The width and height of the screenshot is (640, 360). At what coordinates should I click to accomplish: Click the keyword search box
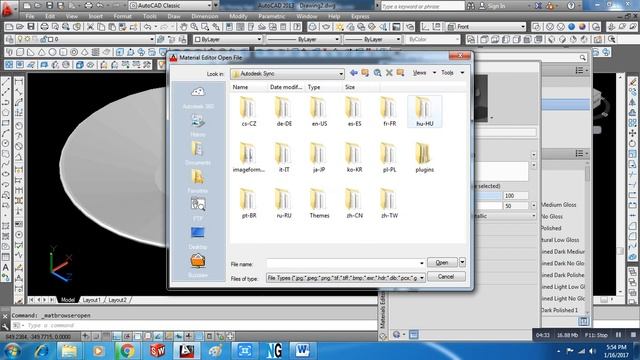pos(422,6)
